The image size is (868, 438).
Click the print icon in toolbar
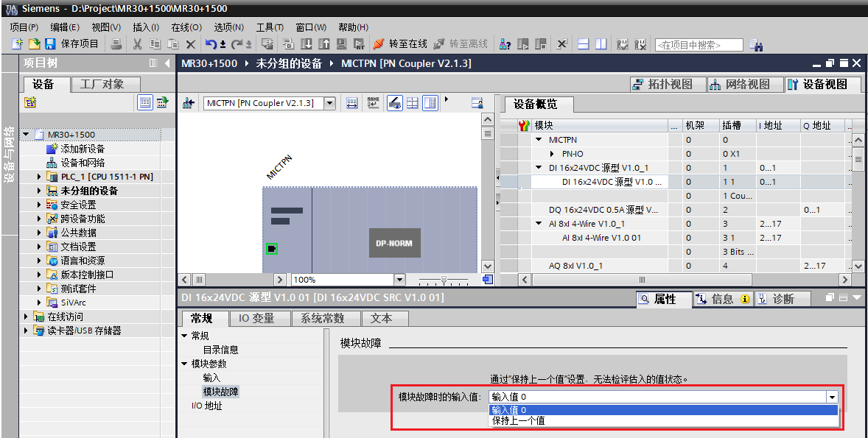[x=116, y=44]
